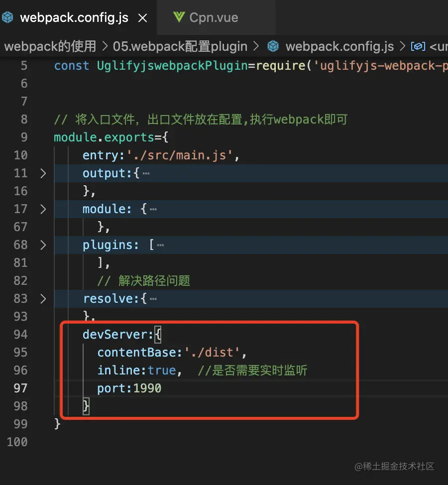448x485 pixels.
Task: Expand the folded output block on line 11
Action: click(x=43, y=173)
